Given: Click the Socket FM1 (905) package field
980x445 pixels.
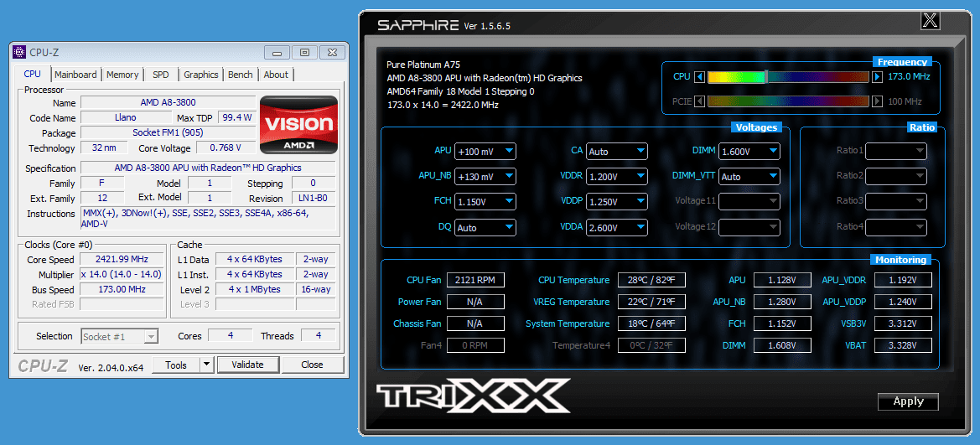Looking at the screenshot, I should click(169, 133).
